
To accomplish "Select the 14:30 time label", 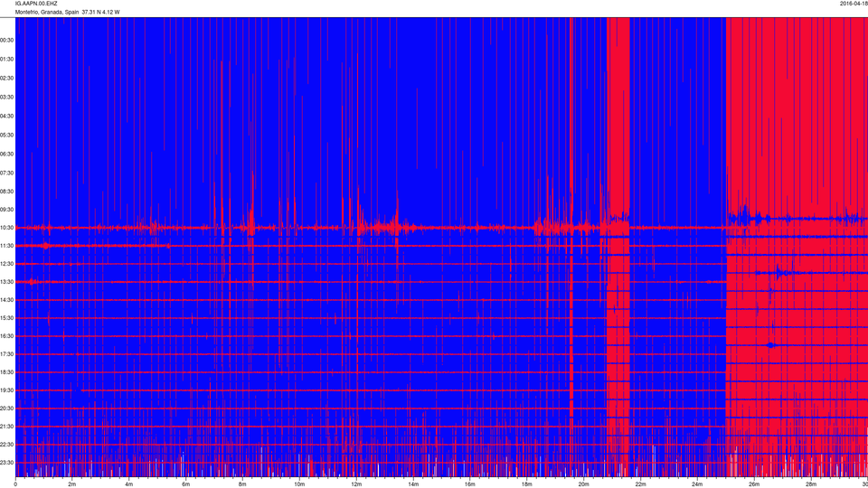I will tap(6, 300).
